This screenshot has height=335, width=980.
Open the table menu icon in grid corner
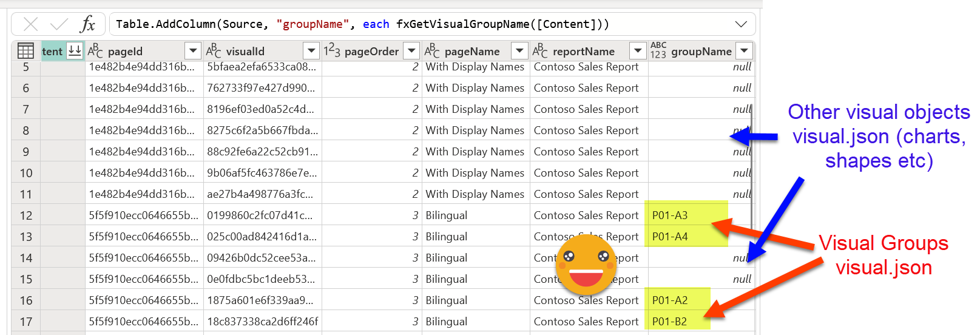pos(25,51)
